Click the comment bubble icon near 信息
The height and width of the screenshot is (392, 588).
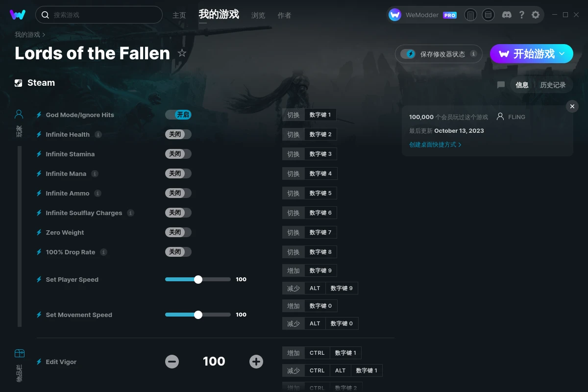[501, 85]
